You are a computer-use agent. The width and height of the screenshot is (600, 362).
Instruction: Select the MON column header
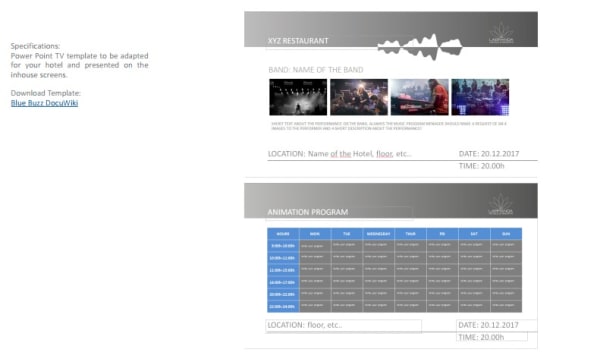point(315,234)
